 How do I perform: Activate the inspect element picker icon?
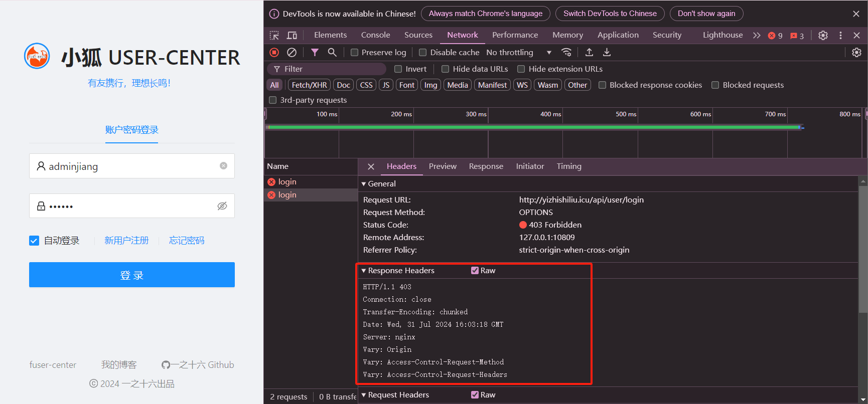[x=274, y=35]
